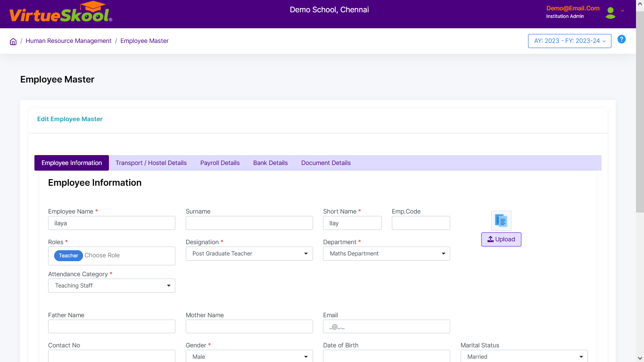Viewport: 644px width, 362px height.
Task: Open the blue help question mark icon
Action: [621, 40]
